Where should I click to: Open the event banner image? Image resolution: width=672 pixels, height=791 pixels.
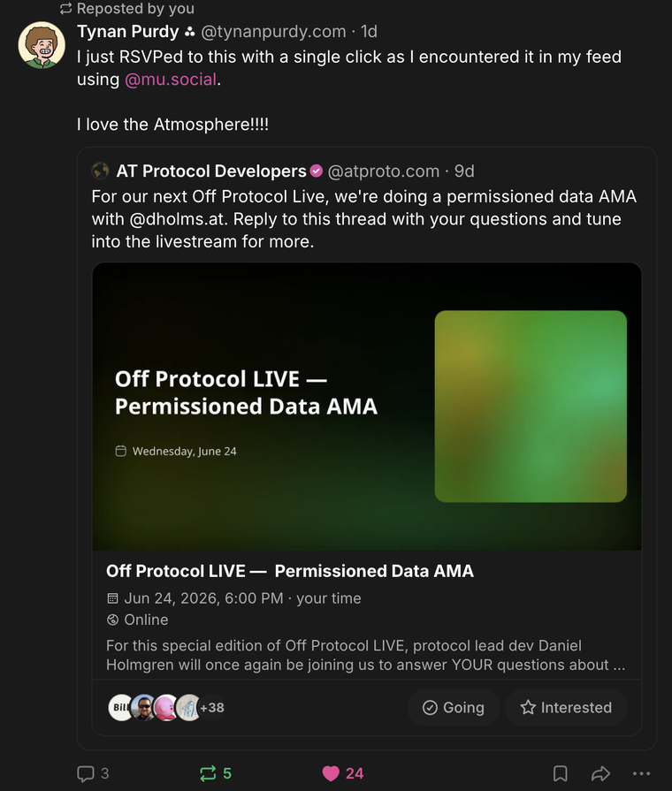(367, 406)
